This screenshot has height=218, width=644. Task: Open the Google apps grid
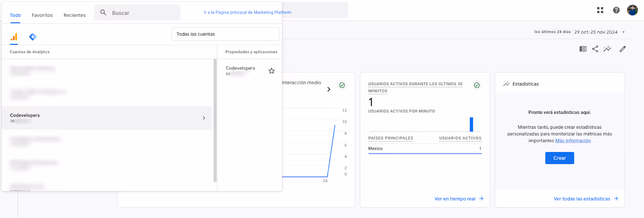point(600,10)
